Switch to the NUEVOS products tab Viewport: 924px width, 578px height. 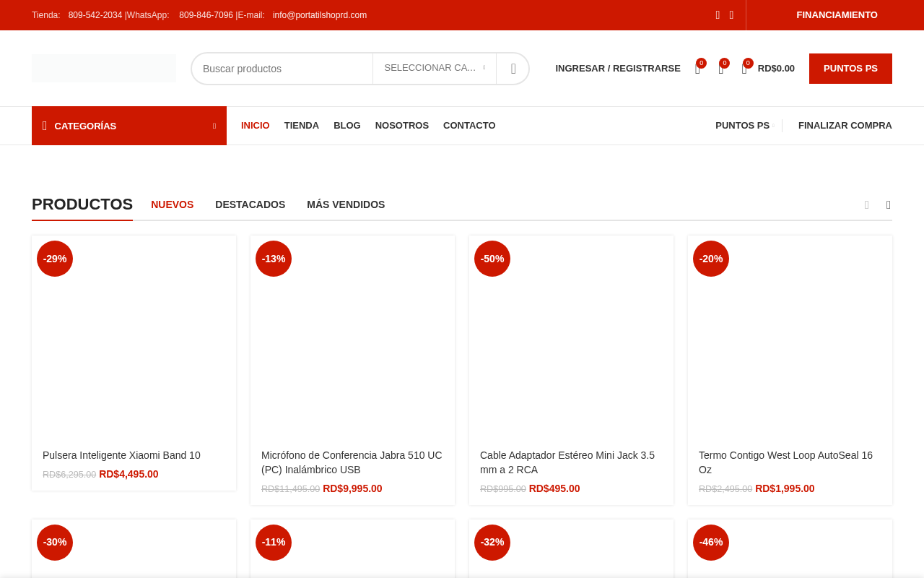pyautogui.click(x=172, y=204)
